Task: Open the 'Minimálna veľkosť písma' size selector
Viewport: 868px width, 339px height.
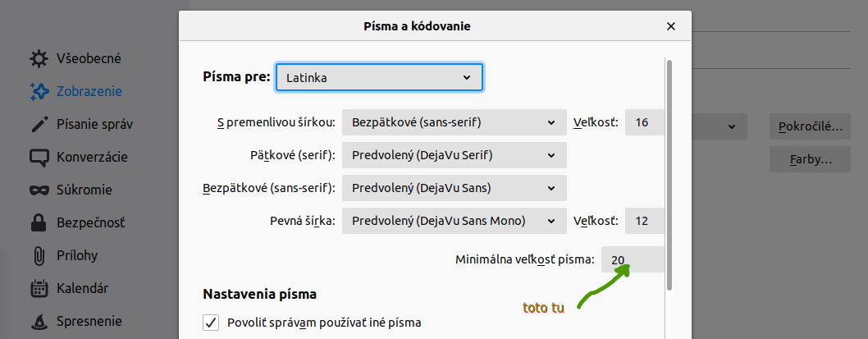Action: (x=632, y=259)
